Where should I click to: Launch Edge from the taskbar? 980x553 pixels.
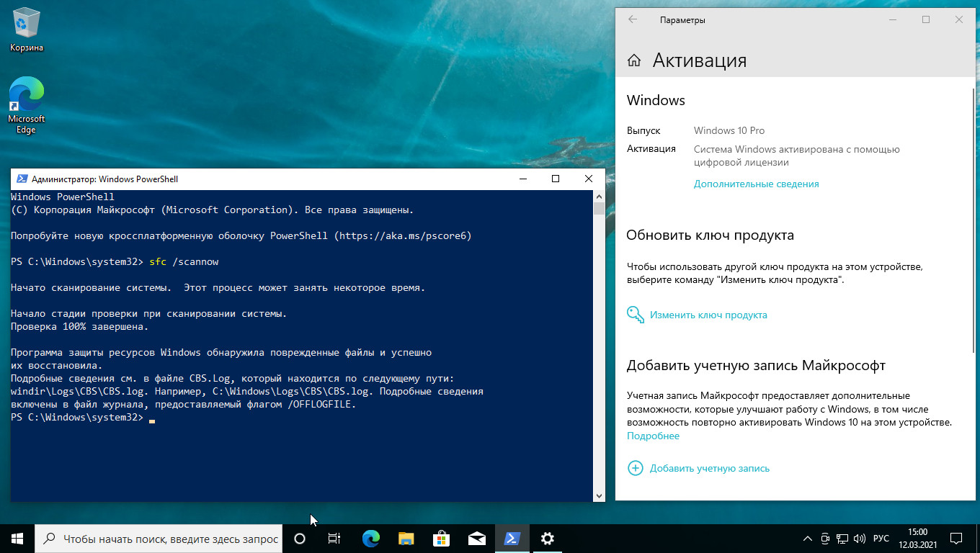[371, 539]
